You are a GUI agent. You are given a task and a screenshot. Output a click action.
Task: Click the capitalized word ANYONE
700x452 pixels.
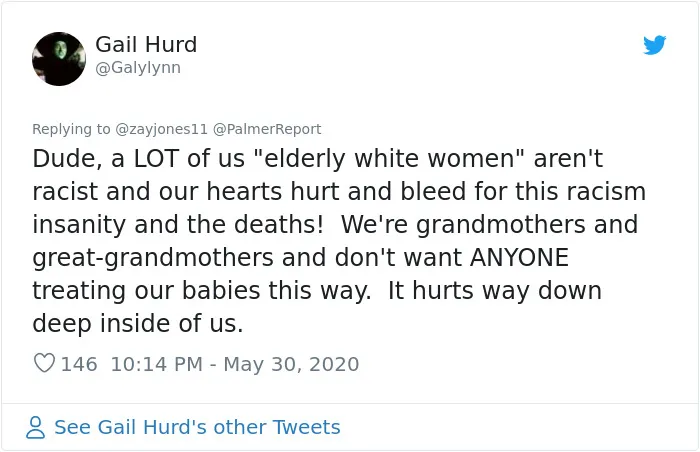click(519, 257)
